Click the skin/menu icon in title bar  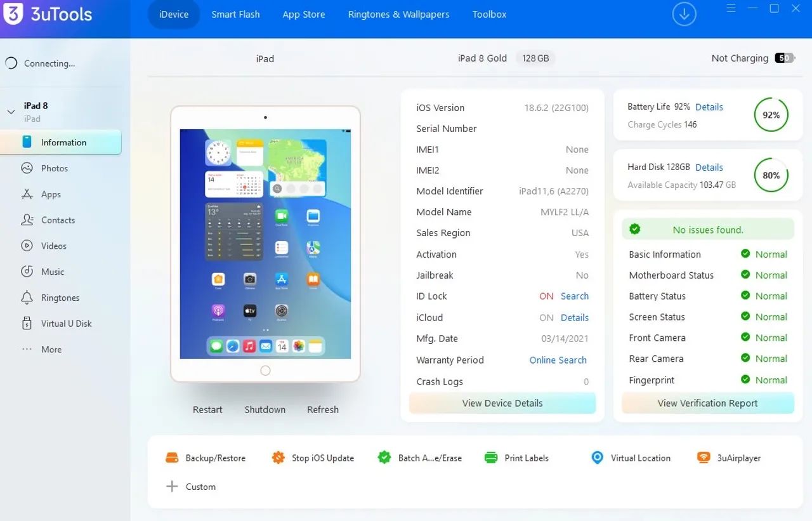730,8
